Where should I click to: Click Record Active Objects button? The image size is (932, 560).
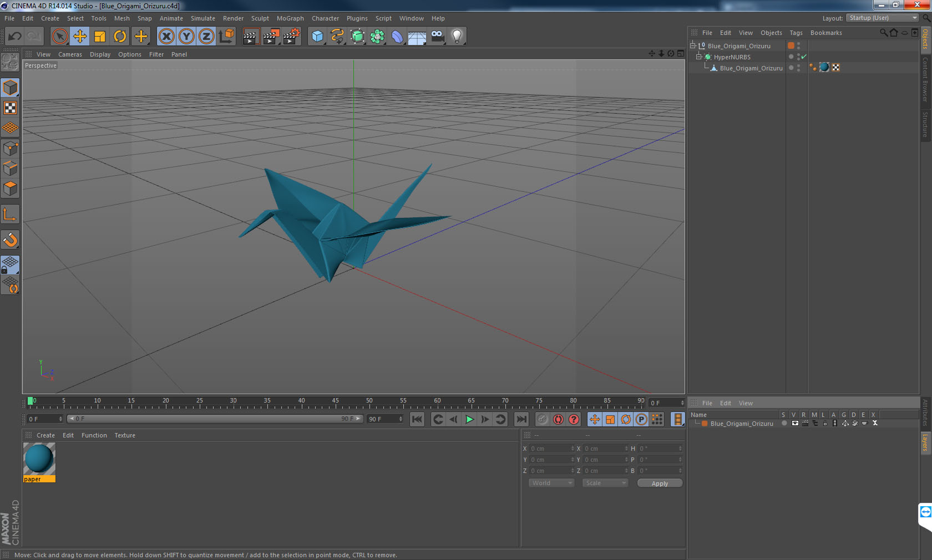[x=543, y=419]
